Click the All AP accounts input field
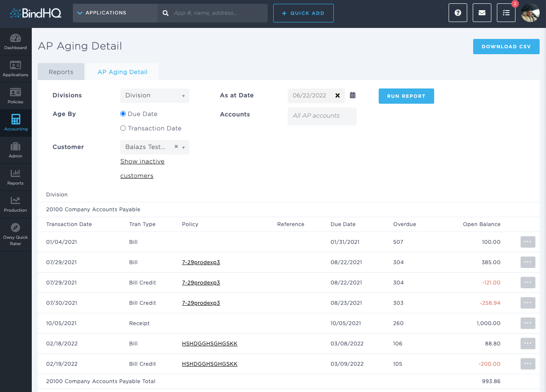The width and height of the screenshot is (546, 392). [322, 116]
